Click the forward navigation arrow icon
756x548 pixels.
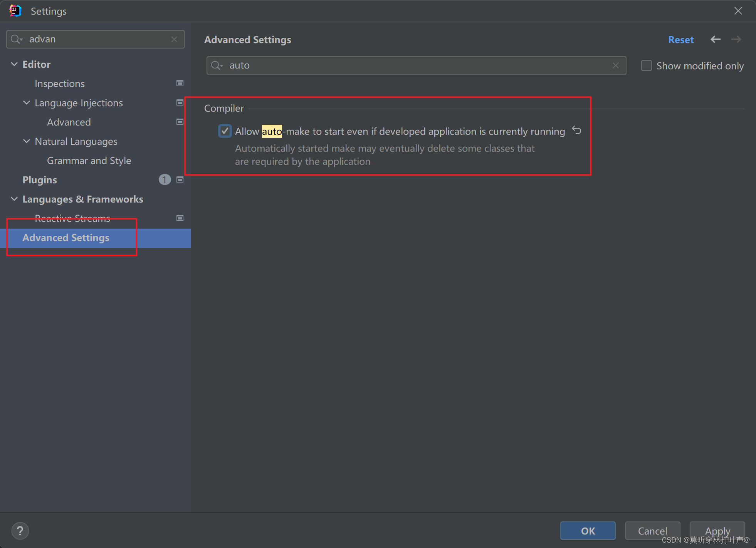pyautogui.click(x=736, y=40)
